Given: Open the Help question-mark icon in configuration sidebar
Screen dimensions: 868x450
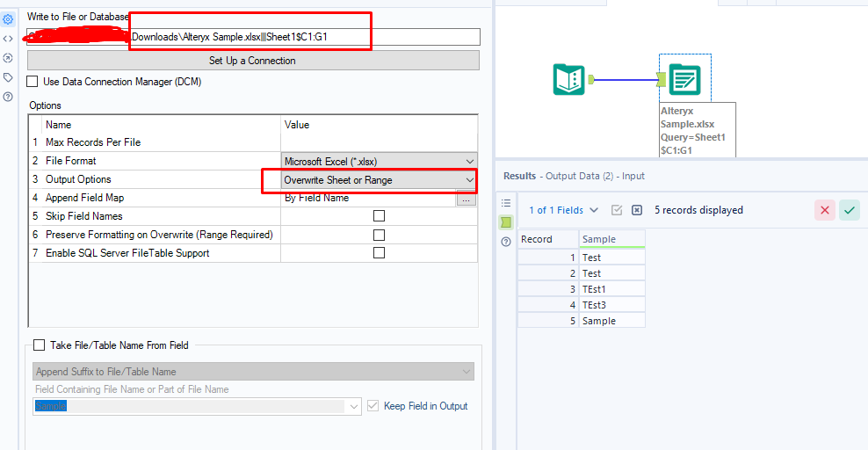Looking at the screenshot, I should click(8, 97).
